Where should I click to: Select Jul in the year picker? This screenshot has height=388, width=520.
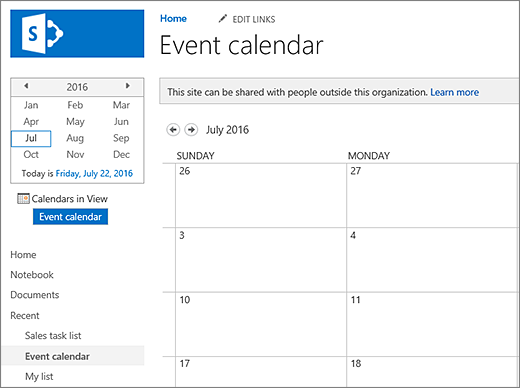[31, 138]
